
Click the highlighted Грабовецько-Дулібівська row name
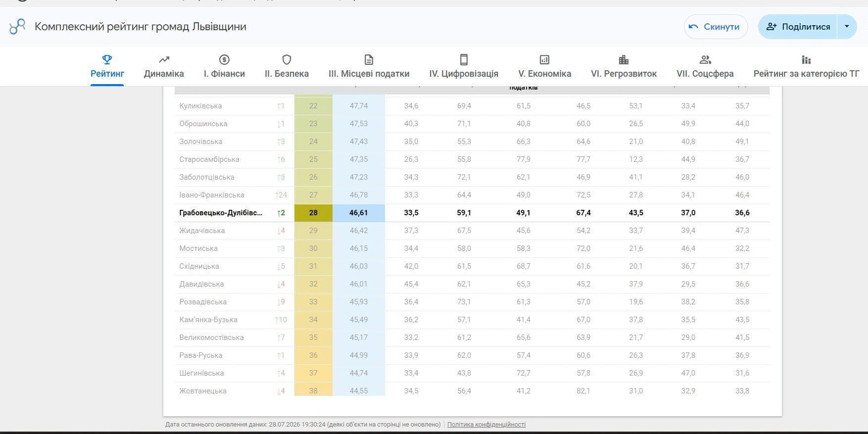(x=221, y=213)
